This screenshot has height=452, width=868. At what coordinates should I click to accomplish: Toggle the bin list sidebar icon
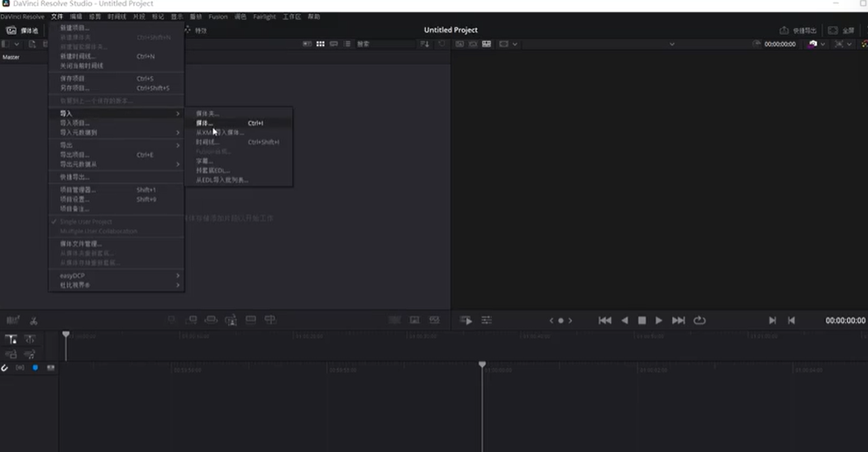tap(6, 44)
